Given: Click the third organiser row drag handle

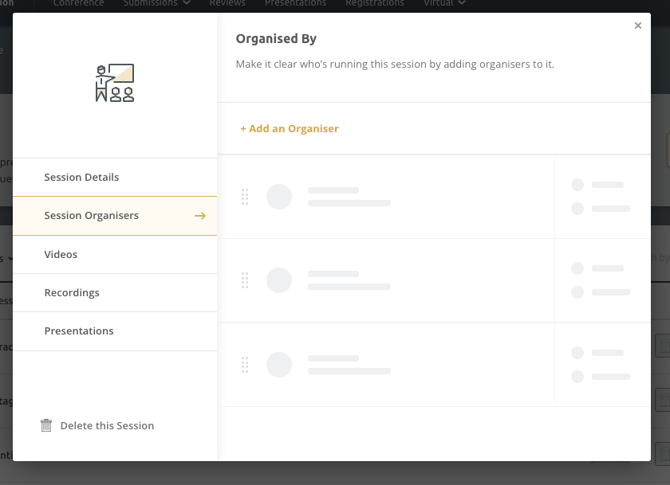Looking at the screenshot, I should (245, 365).
